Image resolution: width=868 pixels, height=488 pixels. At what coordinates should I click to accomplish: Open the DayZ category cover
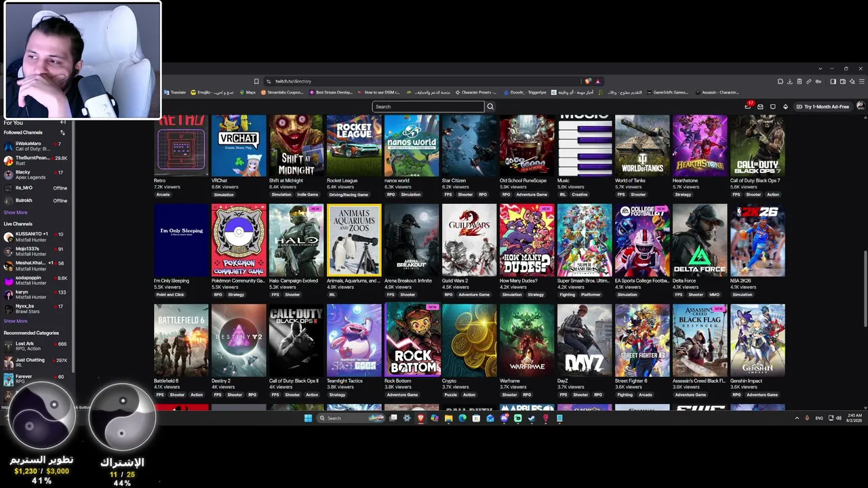(585, 340)
